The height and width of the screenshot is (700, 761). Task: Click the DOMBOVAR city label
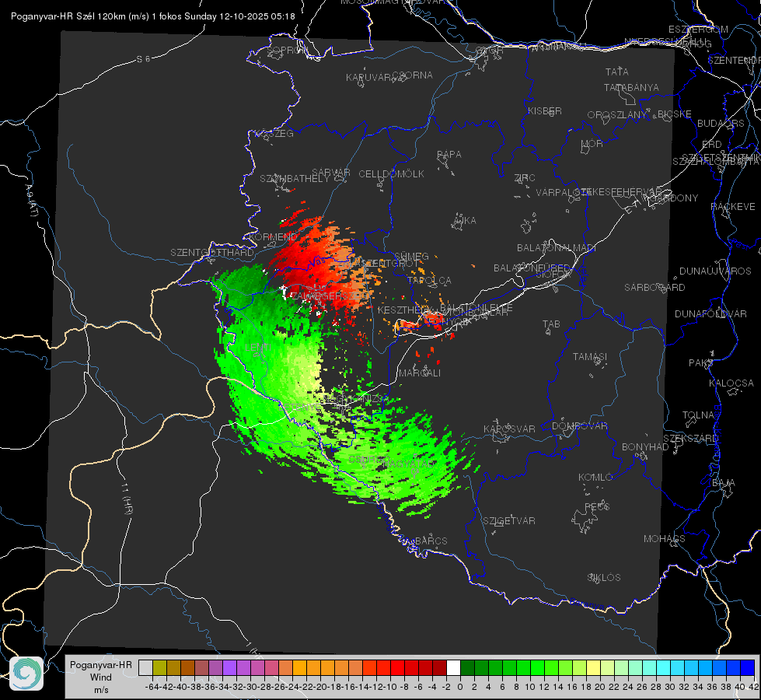click(x=579, y=426)
